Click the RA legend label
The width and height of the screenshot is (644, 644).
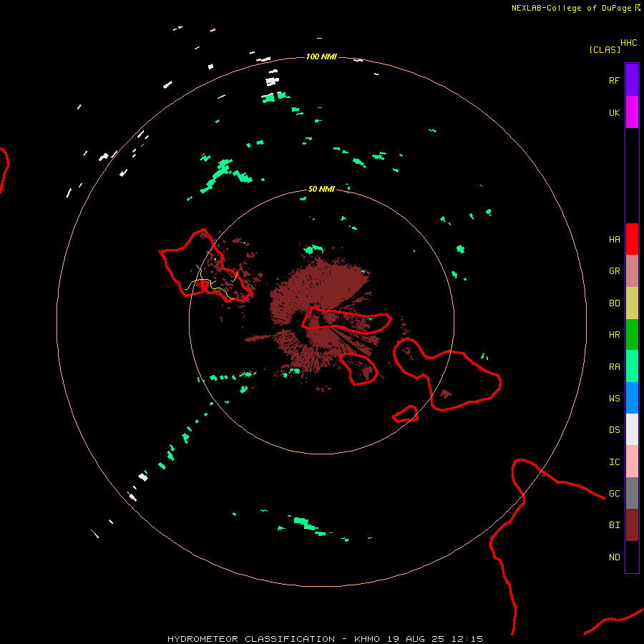point(614,367)
